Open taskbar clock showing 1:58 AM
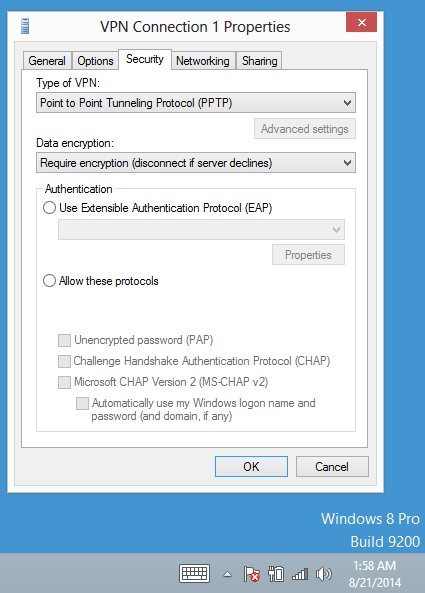 (374, 574)
